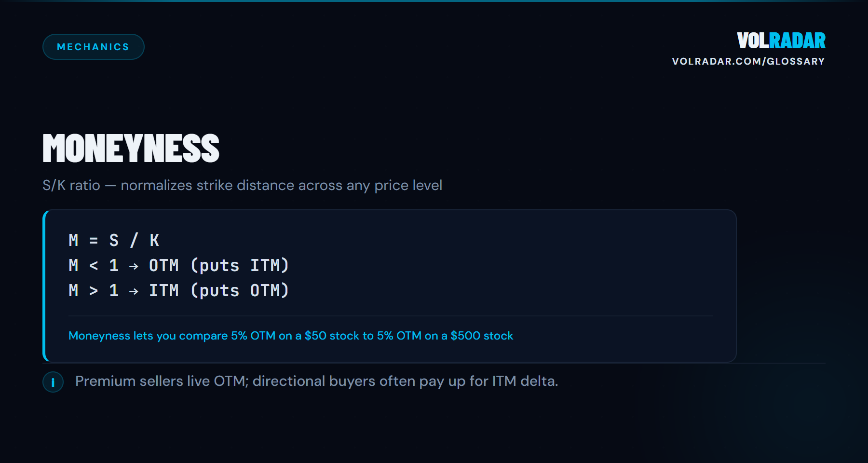Open the VOLRADAR.COM/GLOSSARY link

tap(748, 61)
